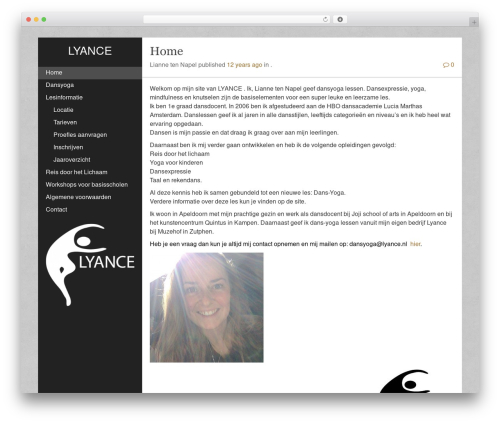Click the 'Reis door het lichaam' body line
500x423 pixels.
click(180, 154)
